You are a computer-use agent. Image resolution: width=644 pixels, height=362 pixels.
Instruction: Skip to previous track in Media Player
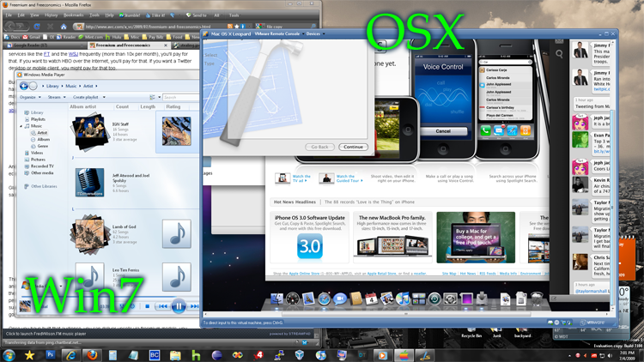coord(163,306)
